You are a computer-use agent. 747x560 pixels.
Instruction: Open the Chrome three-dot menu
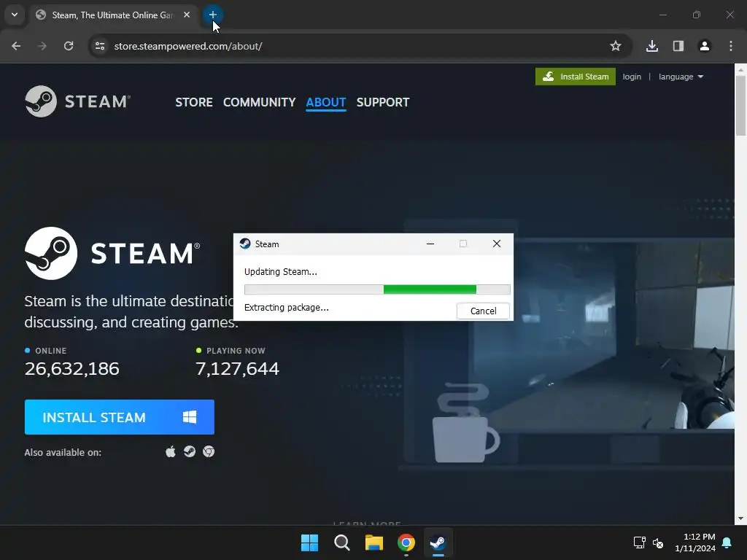[731, 46]
